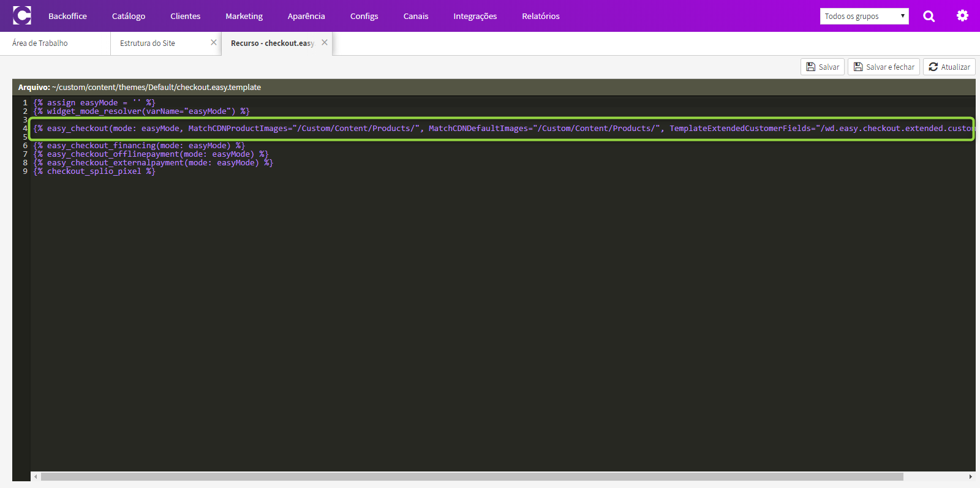
Task: Click the Salvar e fechar button
Action: [x=884, y=67]
